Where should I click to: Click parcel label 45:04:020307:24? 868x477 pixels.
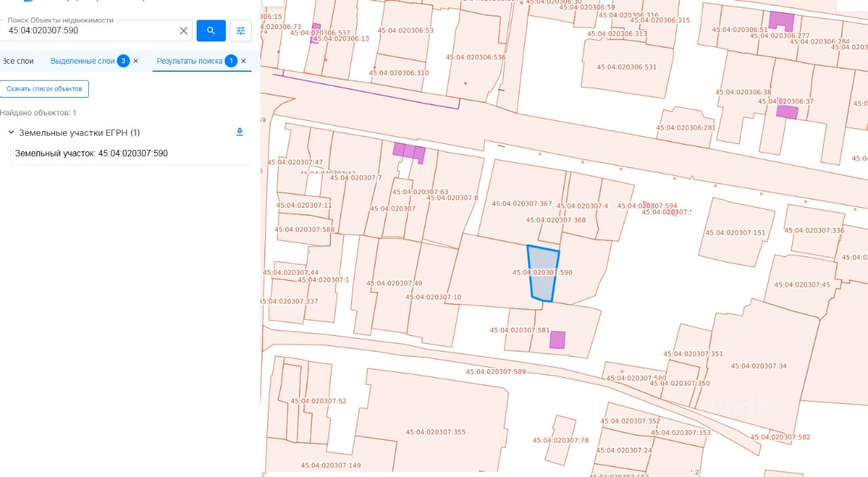click(624, 451)
